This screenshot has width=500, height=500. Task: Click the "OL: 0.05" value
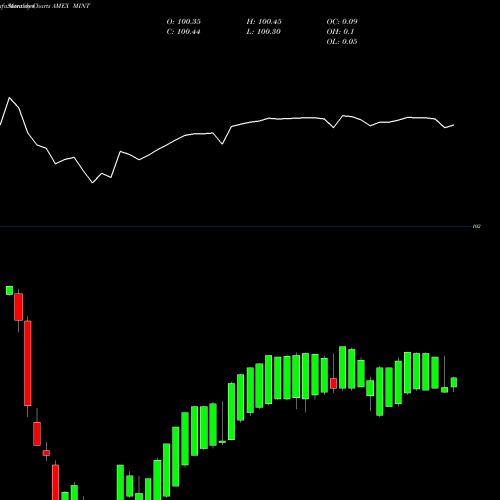pos(342,42)
